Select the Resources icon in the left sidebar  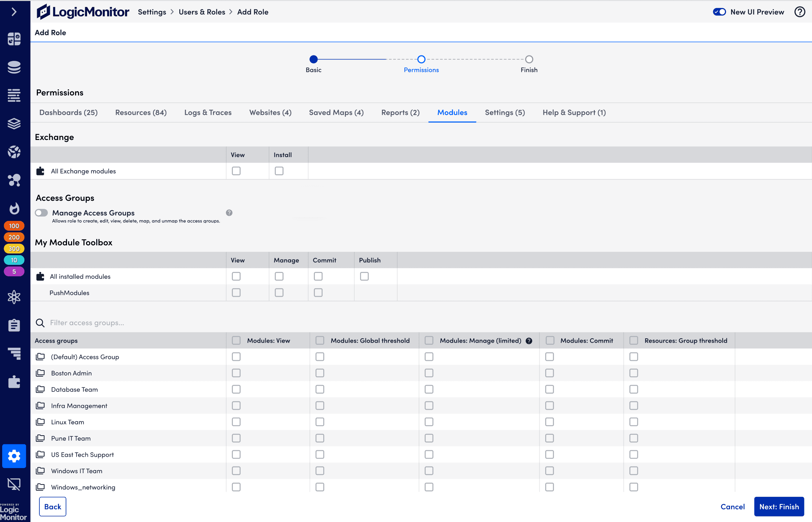click(15, 67)
